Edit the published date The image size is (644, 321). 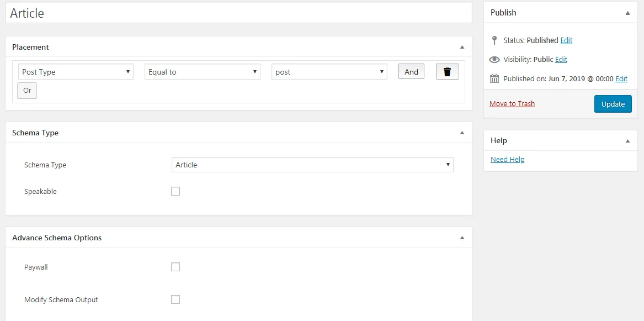[621, 78]
